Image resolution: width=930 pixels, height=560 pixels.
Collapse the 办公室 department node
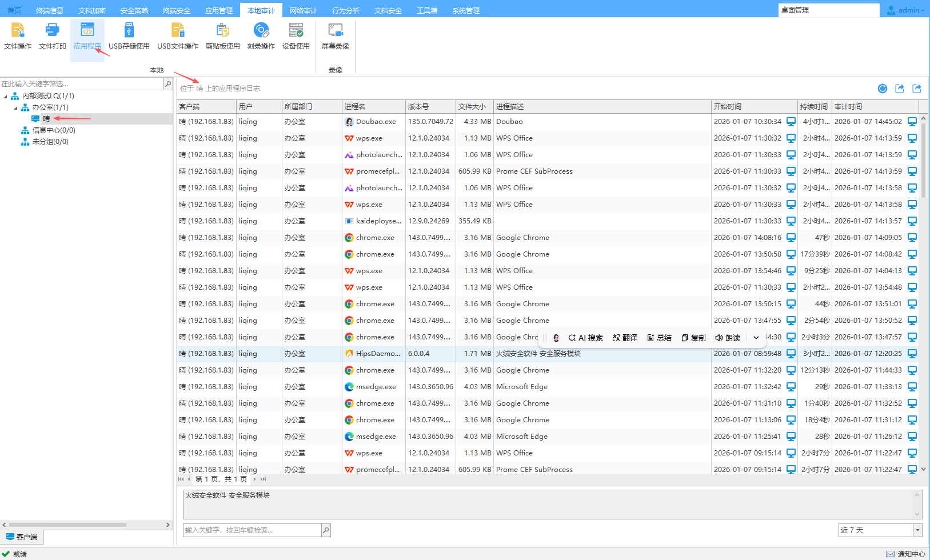(16, 107)
